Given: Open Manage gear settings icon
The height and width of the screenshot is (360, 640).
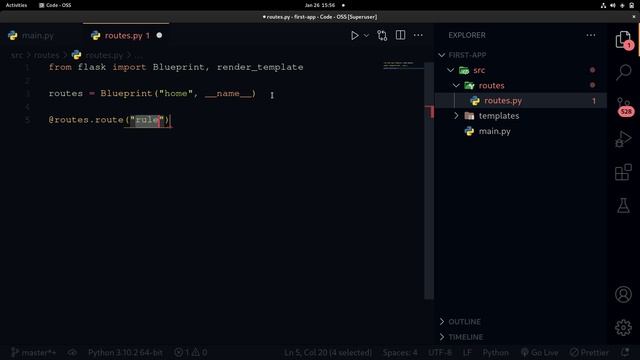Looking at the screenshot, I should [623, 327].
